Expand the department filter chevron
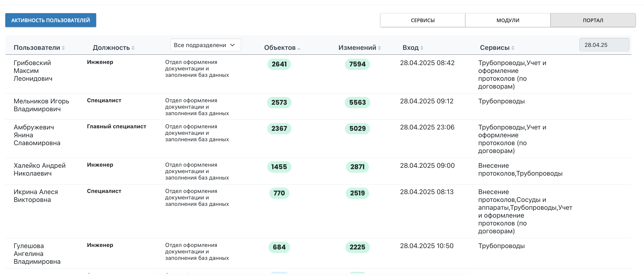Viewport: 644px width, 276px height. coord(233,45)
